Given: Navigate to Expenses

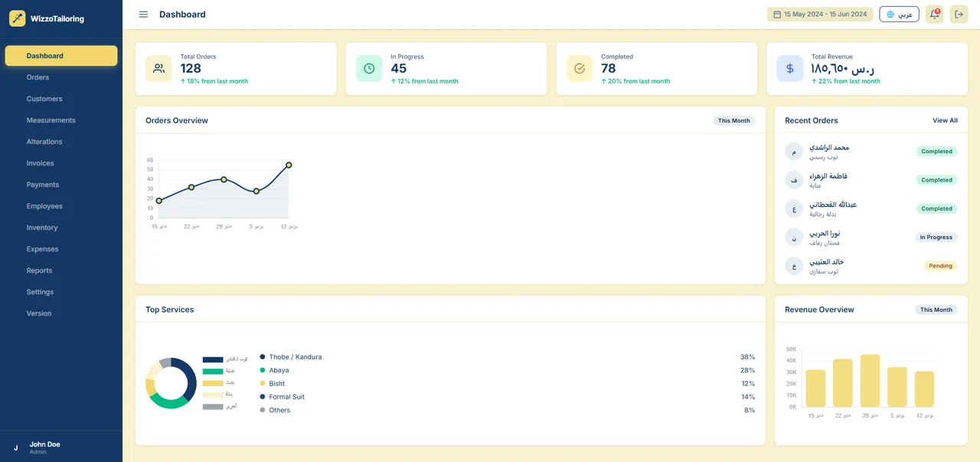Looking at the screenshot, I should tap(61, 249).
